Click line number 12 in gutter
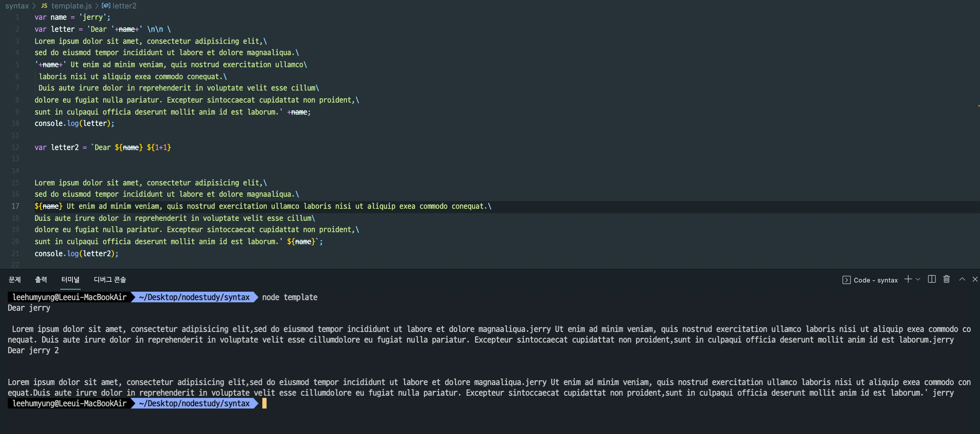Viewport: 980px width, 434px height. tap(15, 147)
